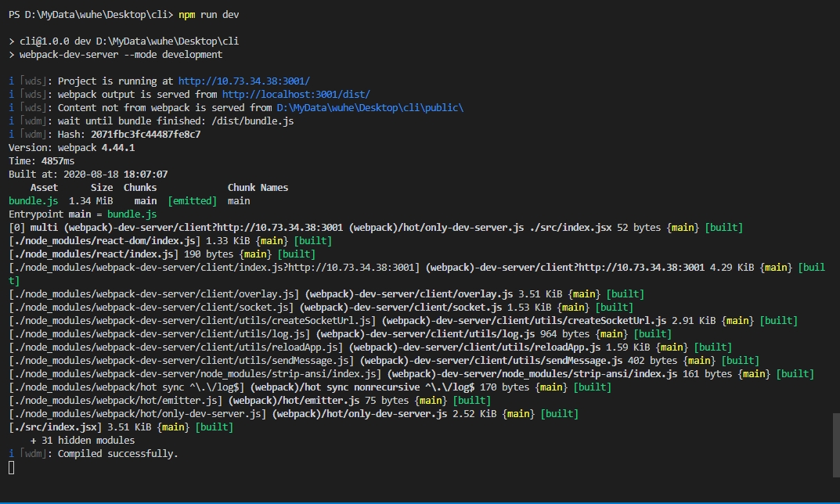Viewport: 840px width, 504px height.
Task: Click the hash value 2071fbc3fc44487fe8c7
Action: click(145, 135)
